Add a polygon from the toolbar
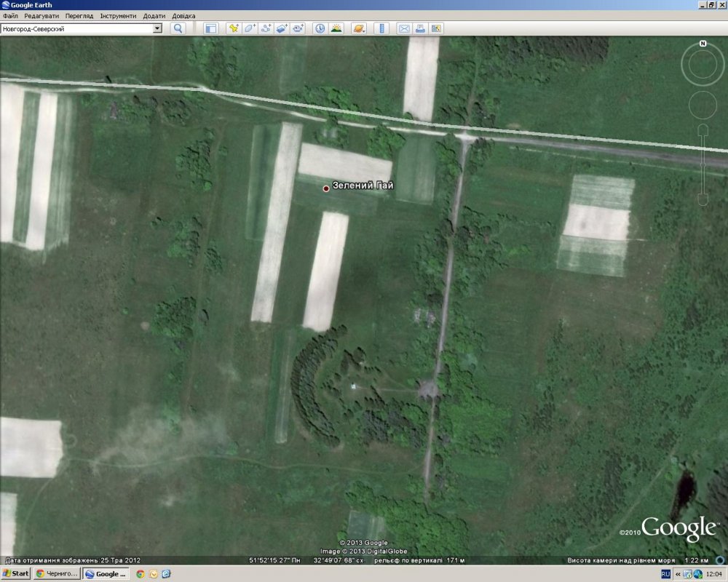This screenshot has height=582, width=728. (x=249, y=28)
